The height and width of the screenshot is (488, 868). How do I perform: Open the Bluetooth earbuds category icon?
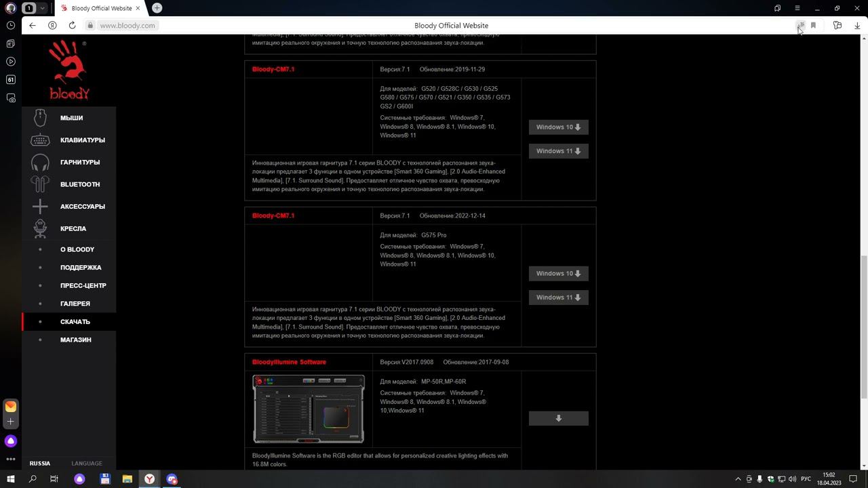coord(40,184)
